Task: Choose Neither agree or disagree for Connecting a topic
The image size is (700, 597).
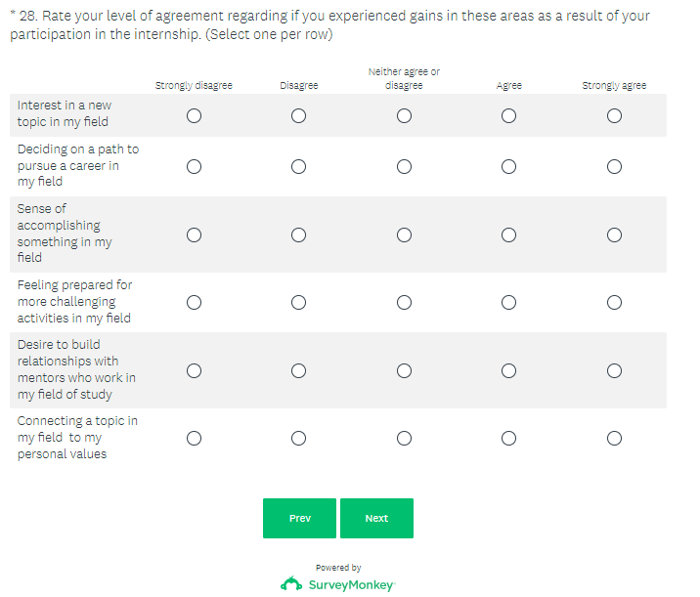Action: (x=404, y=438)
